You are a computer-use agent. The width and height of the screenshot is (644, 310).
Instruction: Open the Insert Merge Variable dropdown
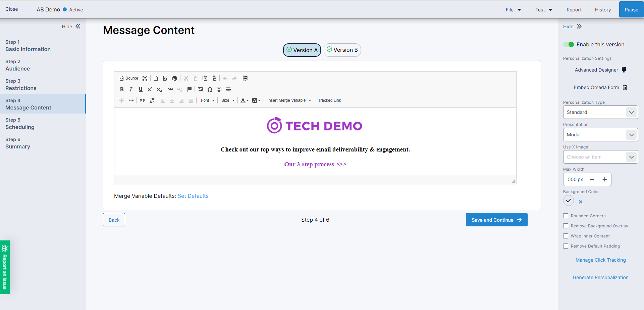click(289, 100)
